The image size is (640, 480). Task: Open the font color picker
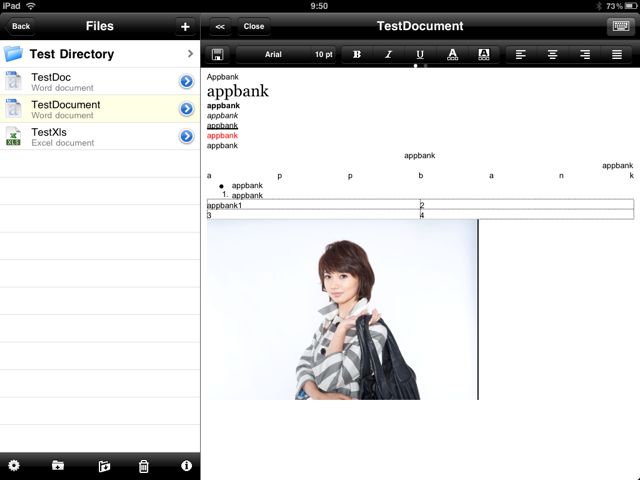[x=452, y=54]
